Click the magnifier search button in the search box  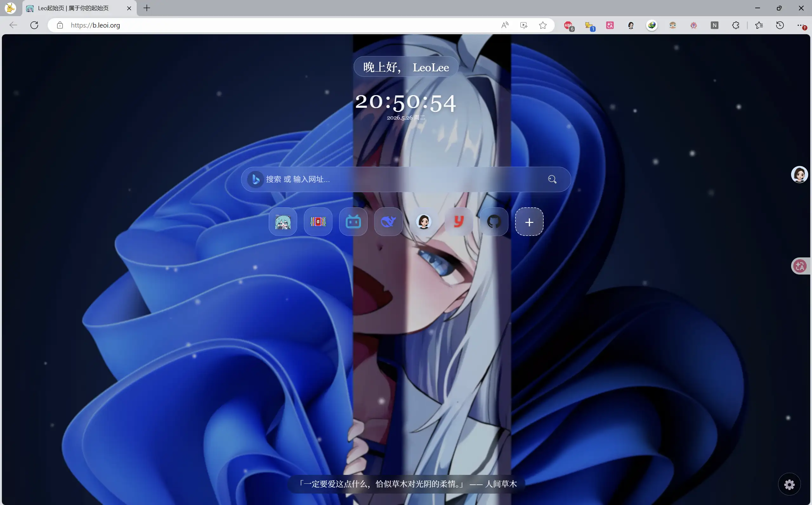point(552,179)
